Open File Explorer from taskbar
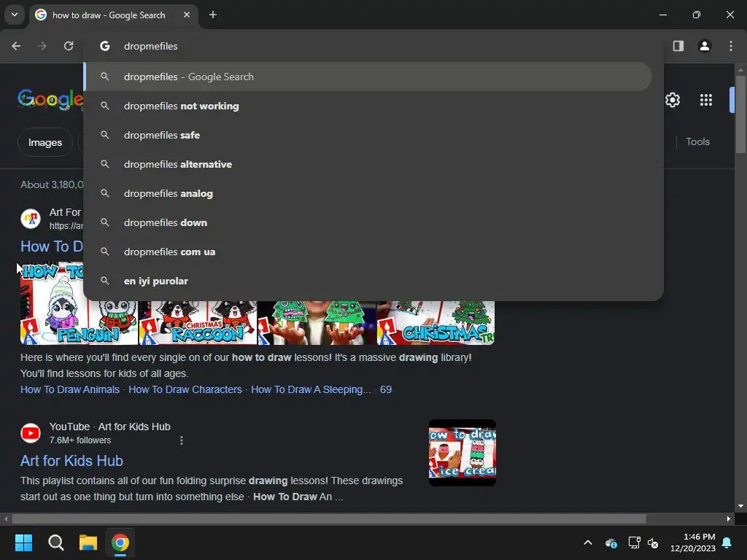Image resolution: width=747 pixels, height=560 pixels. pos(88,542)
